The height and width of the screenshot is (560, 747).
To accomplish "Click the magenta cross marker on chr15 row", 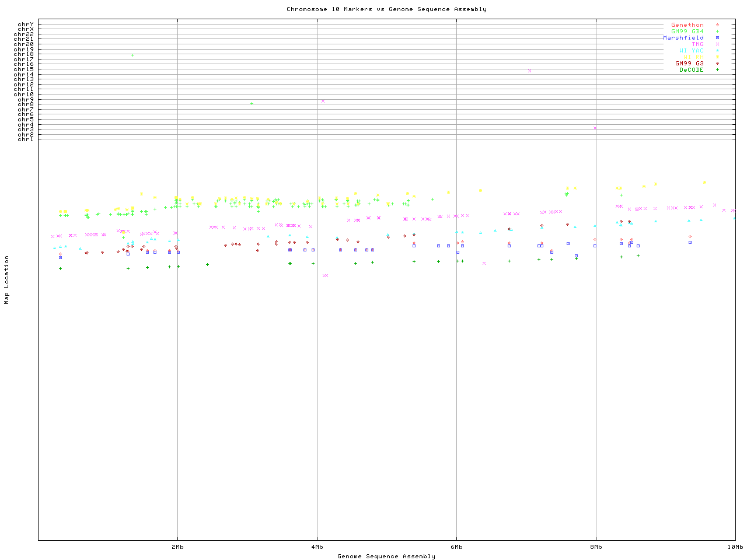I will tap(529, 71).
